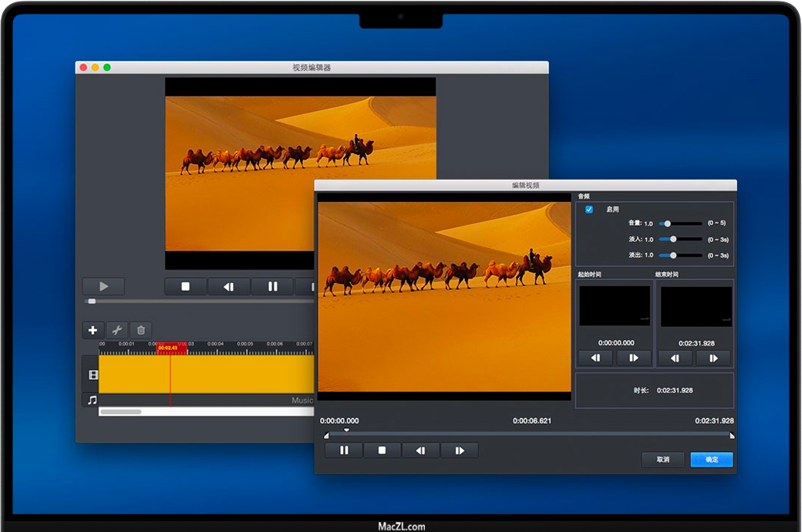Delete the clip using the trash icon
This screenshot has width=802, height=532.
[x=140, y=330]
